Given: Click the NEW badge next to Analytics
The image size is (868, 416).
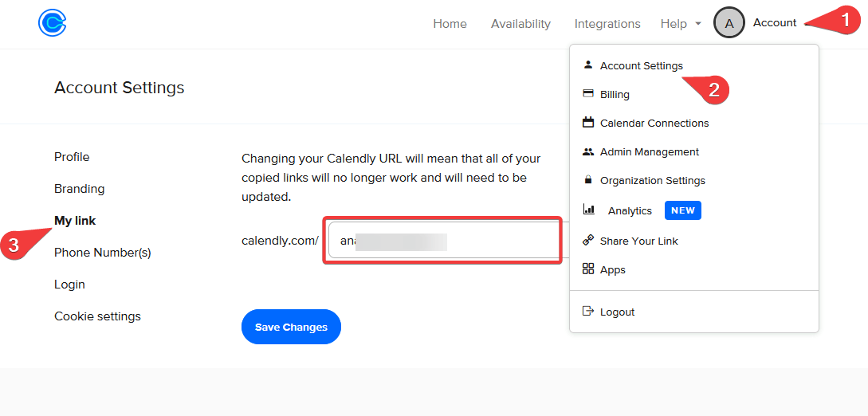Looking at the screenshot, I should (x=683, y=210).
